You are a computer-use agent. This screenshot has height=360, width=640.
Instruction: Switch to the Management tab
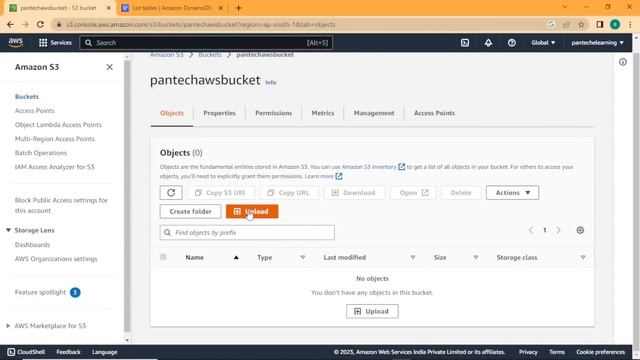click(x=374, y=113)
